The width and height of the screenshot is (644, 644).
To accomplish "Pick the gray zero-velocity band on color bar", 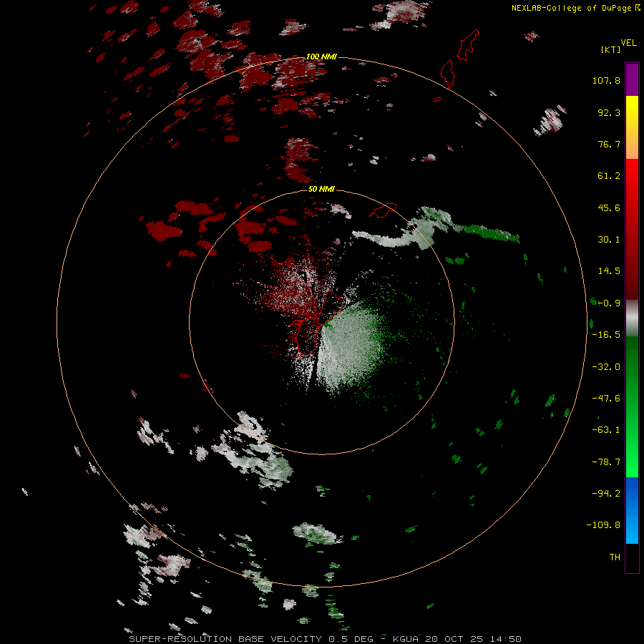I will point(632,318).
